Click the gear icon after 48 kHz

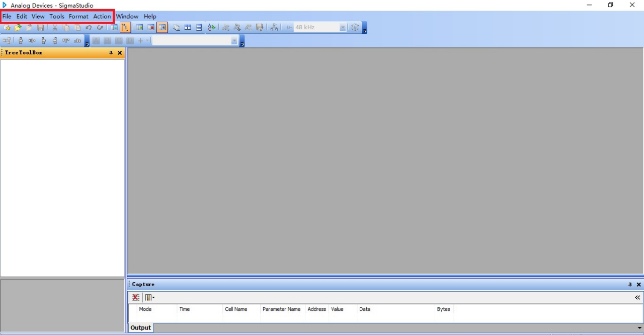355,28
